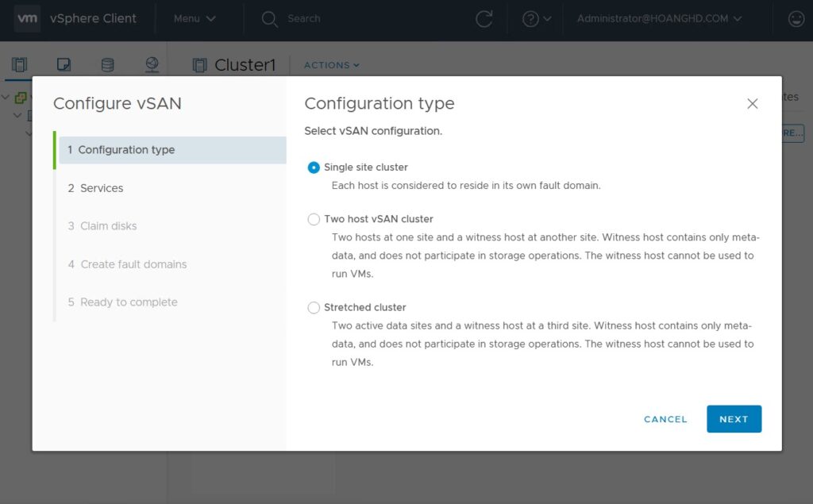
Task: Select the Two host vSAN cluster option
Action: [314, 219]
